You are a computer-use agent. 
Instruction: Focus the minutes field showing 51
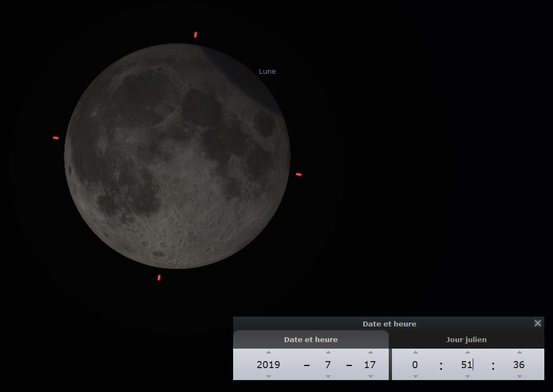(467, 364)
